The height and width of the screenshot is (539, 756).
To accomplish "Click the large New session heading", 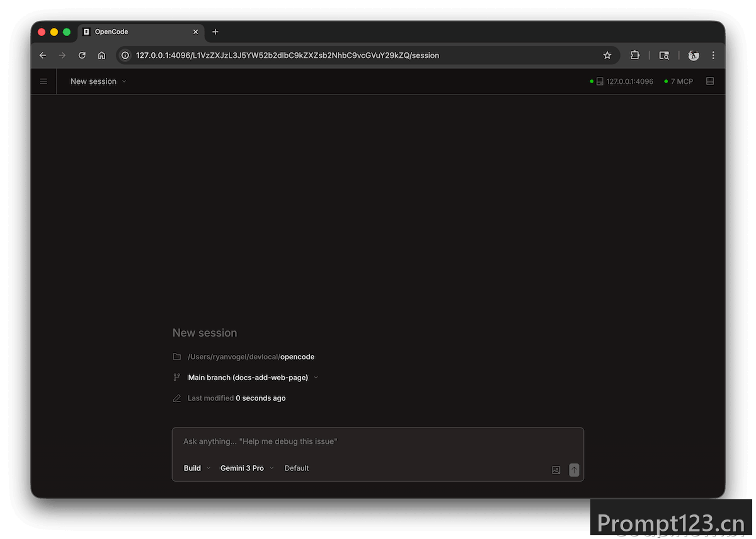I will pyautogui.click(x=205, y=333).
